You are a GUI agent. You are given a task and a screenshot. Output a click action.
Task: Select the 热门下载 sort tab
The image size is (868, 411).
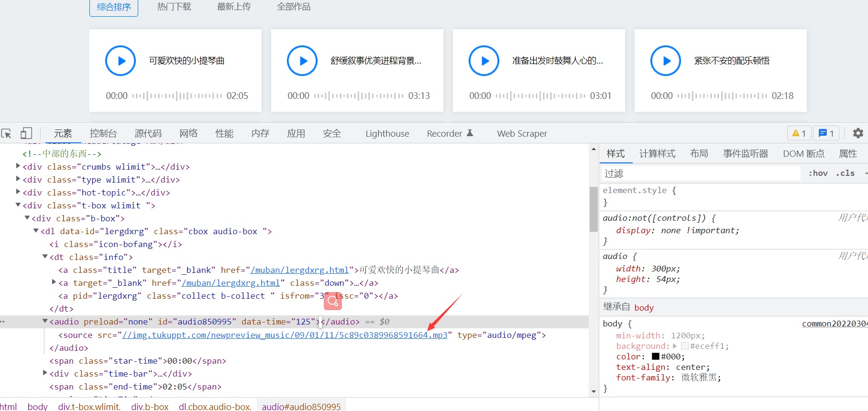click(174, 7)
